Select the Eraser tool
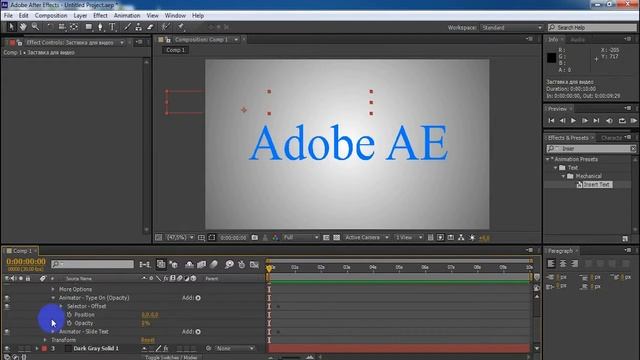This screenshot has height=360, width=640. 150,27
